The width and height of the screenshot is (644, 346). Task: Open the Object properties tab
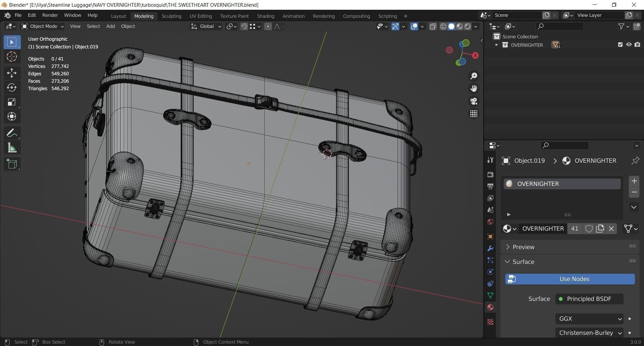pos(490,237)
